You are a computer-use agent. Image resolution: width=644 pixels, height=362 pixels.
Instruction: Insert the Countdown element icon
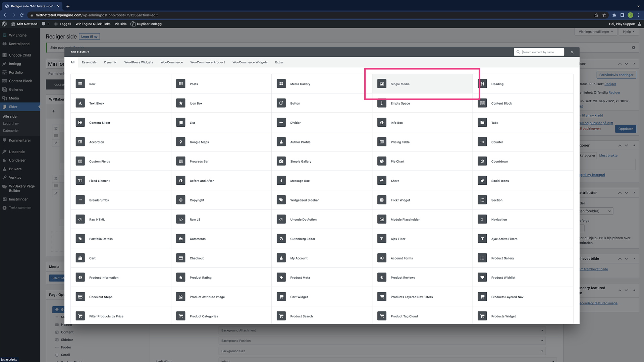[x=482, y=161]
